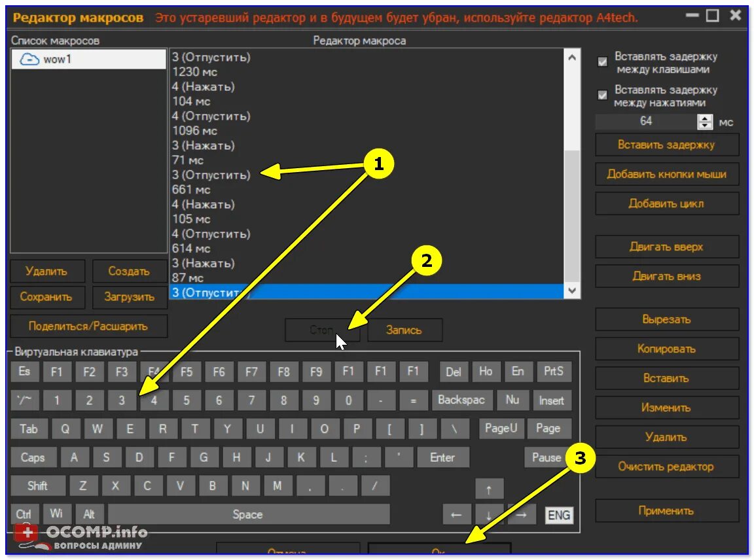Click virtual key Ctrl
Viewport: 754px width, 560px height.
point(24,515)
